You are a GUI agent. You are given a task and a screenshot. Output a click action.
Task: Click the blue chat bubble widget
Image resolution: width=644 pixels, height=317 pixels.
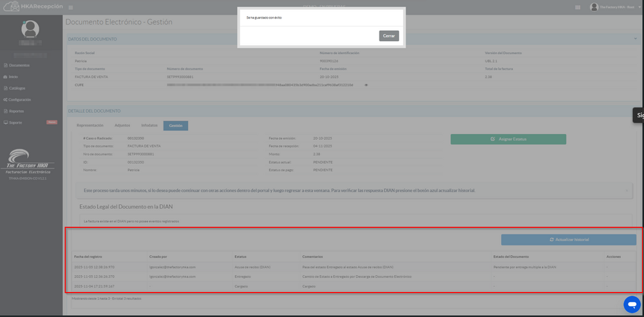[632, 303]
